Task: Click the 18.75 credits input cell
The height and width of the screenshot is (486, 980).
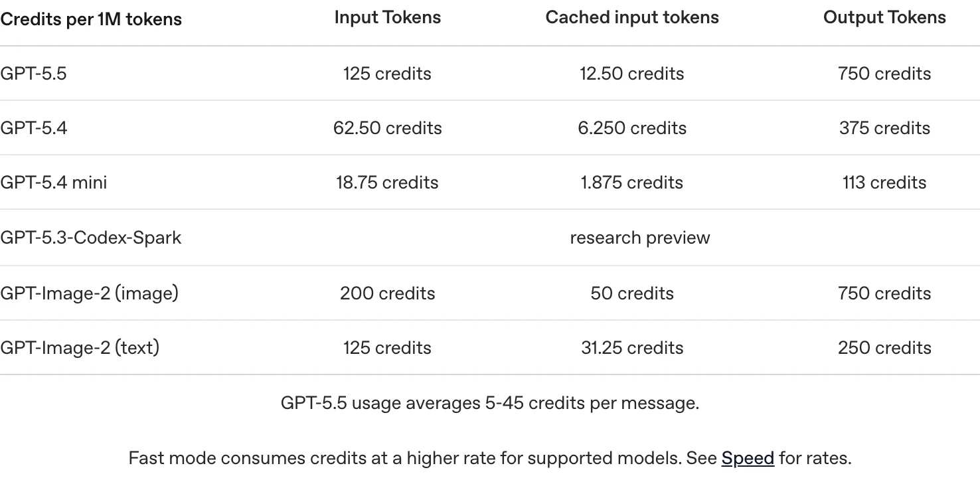Action: 388,183
